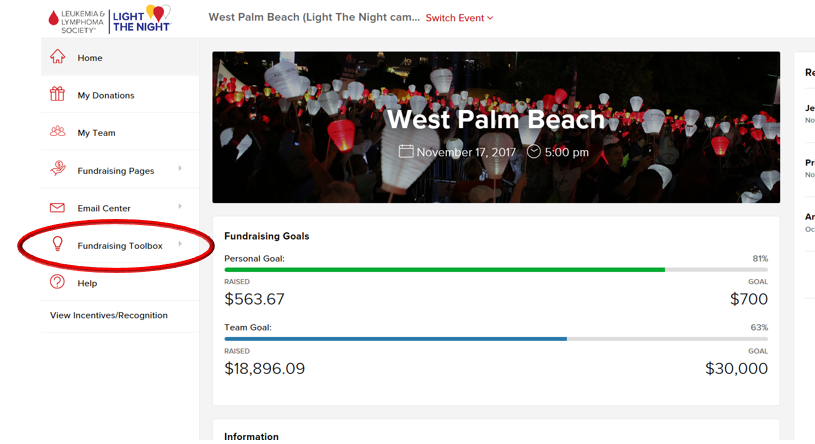The image size is (815, 444).
Task: Click the Light The Night logo
Action: point(141,19)
